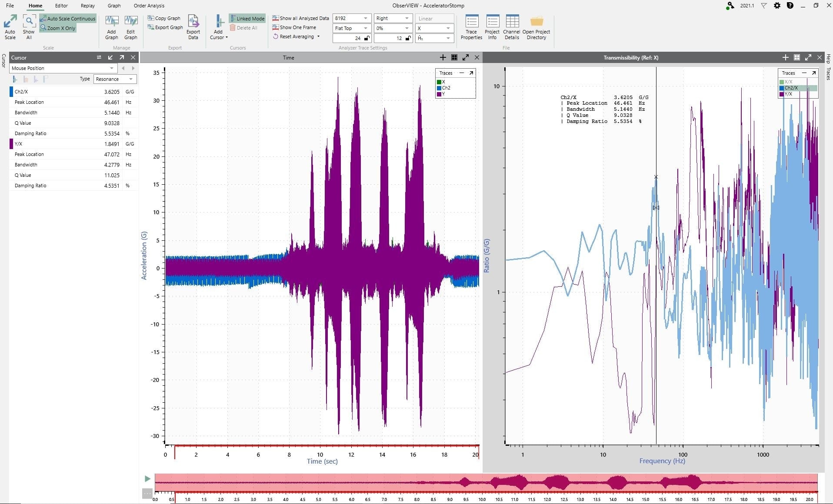Open the Resonance Type dropdown
The height and width of the screenshot is (504, 833).
[115, 79]
